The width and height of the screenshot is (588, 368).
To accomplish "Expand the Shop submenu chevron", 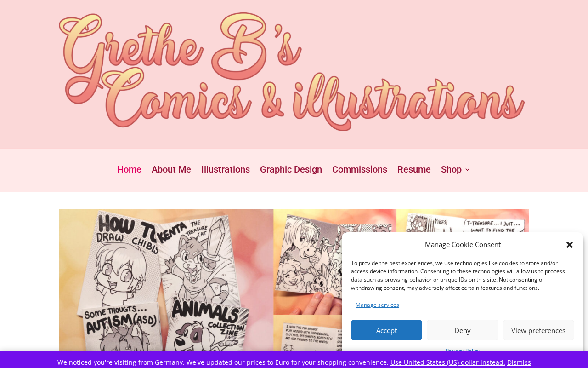I will (468, 170).
